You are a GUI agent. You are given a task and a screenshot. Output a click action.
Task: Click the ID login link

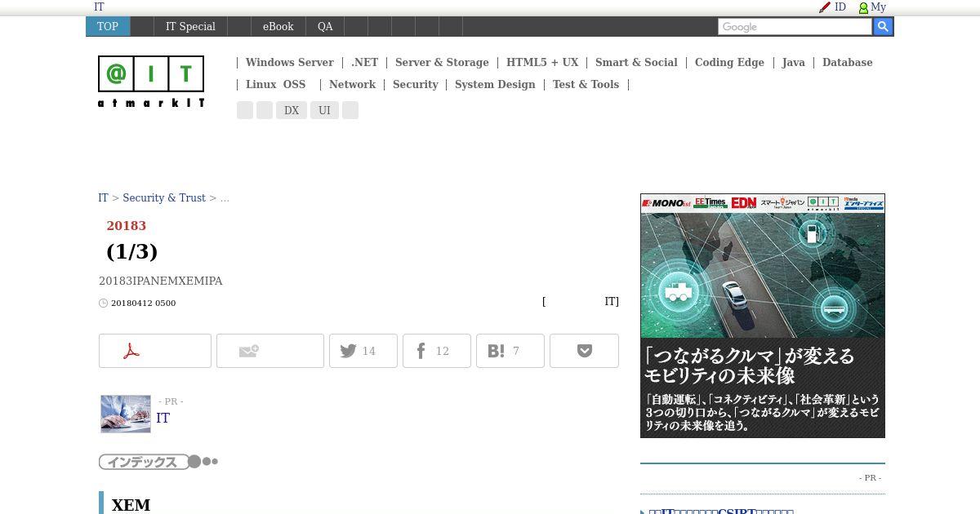pyautogui.click(x=840, y=7)
